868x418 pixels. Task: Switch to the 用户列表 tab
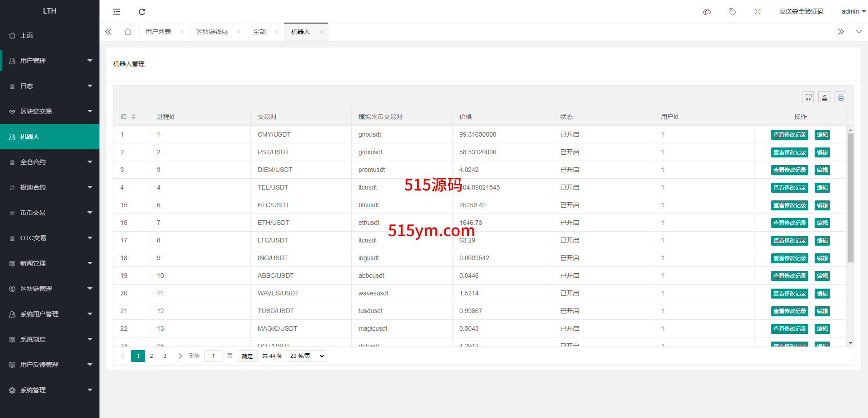click(158, 32)
